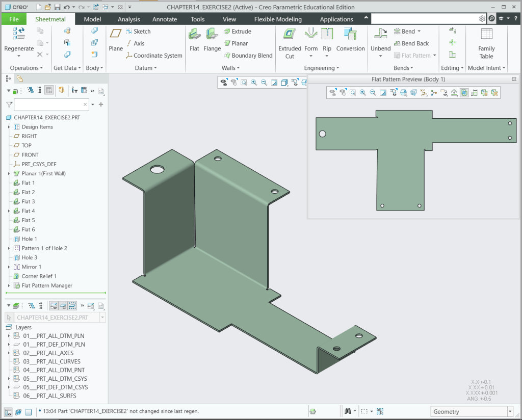This screenshot has width=522, height=420.
Task: Click the find binoculars icon in status bar
Action: 348,411
